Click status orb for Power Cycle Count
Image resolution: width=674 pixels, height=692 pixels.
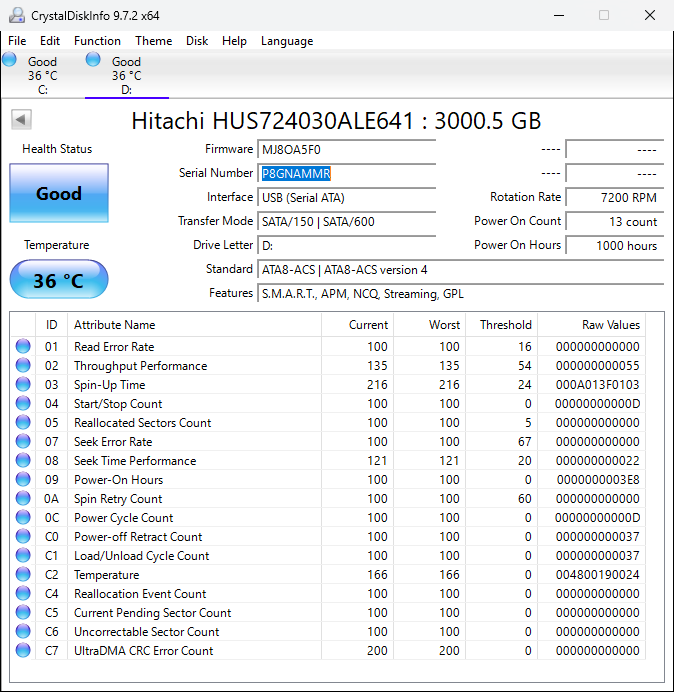tap(23, 517)
